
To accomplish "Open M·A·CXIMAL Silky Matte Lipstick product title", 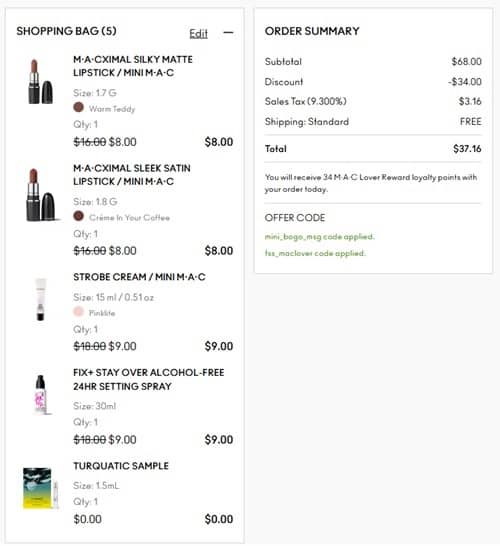I will pos(133,66).
